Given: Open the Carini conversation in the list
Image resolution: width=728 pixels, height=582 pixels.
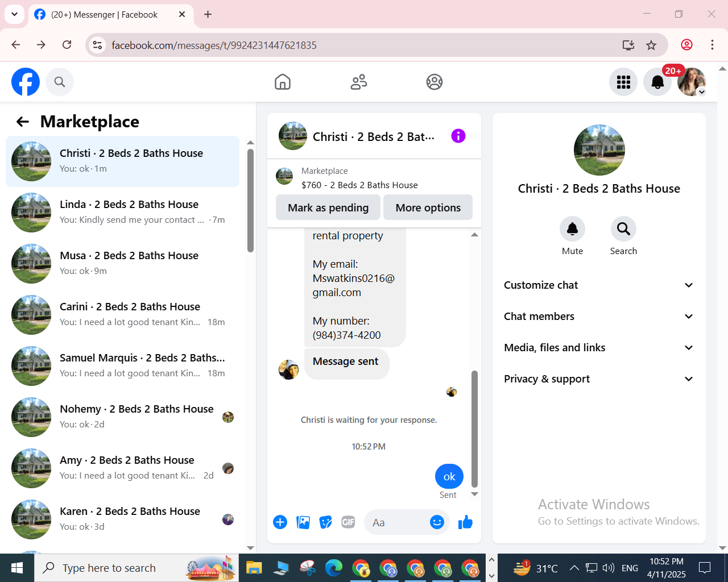Looking at the screenshot, I should pyautogui.click(x=122, y=315).
